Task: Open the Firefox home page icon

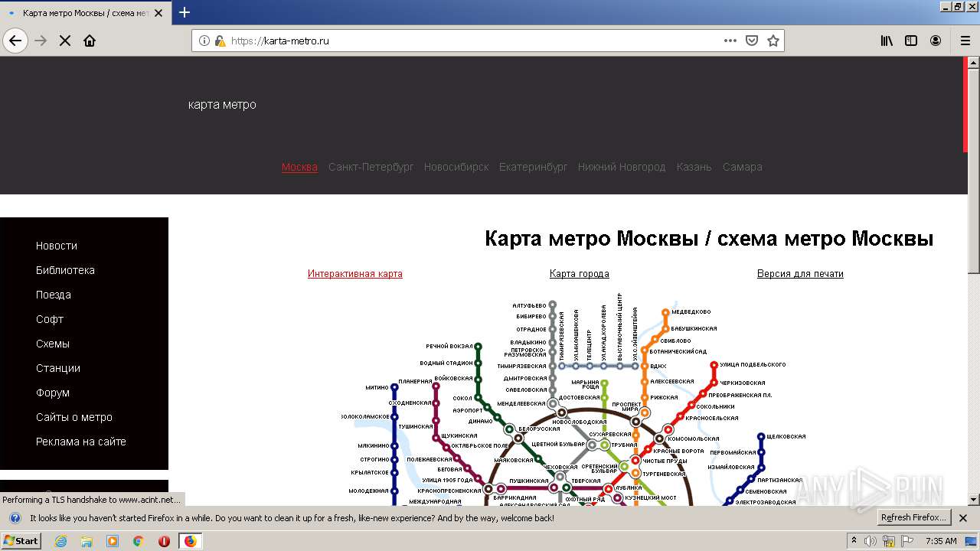Action: [90, 41]
